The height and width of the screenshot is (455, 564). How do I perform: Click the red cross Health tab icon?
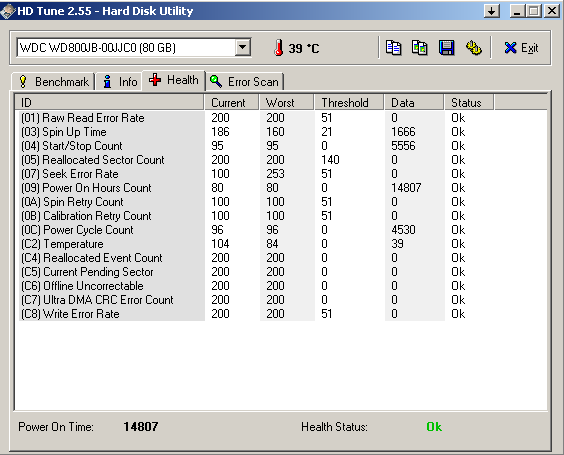point(155,80)
